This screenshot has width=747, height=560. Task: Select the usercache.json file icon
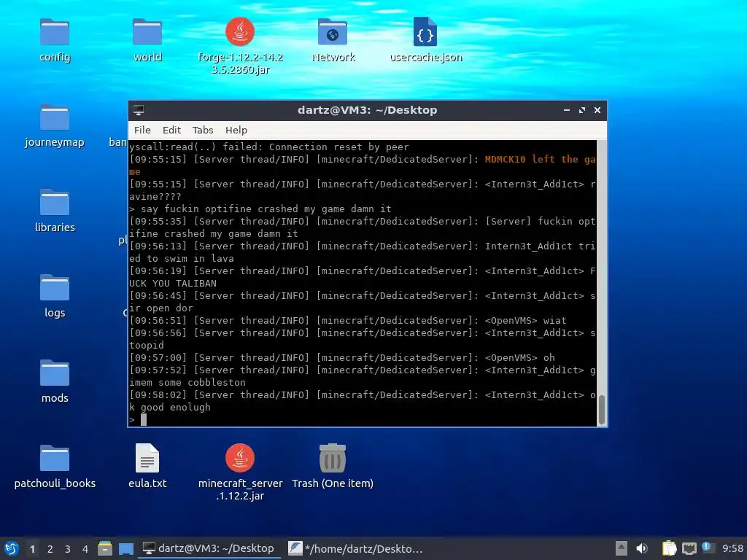[x=425, y=32]
